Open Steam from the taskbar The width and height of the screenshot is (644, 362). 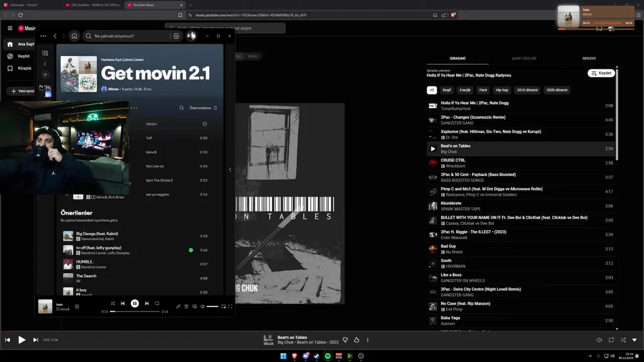[x=316, y=356]
